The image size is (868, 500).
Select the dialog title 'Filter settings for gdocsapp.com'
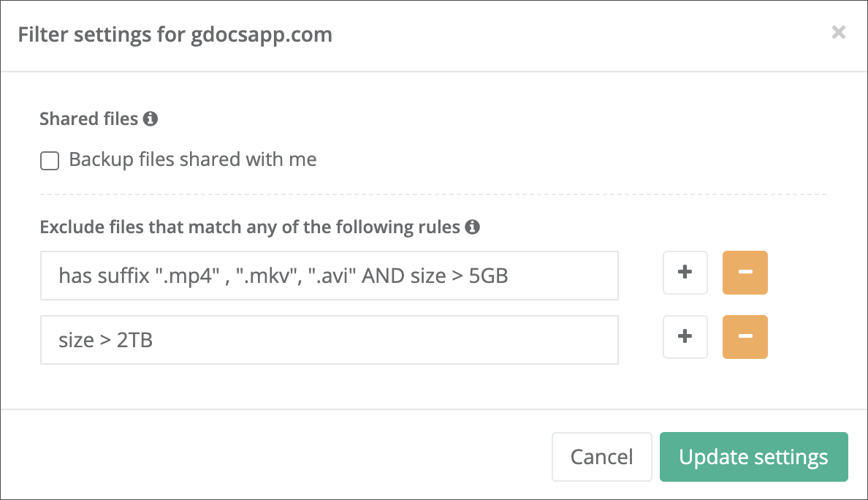175,34
